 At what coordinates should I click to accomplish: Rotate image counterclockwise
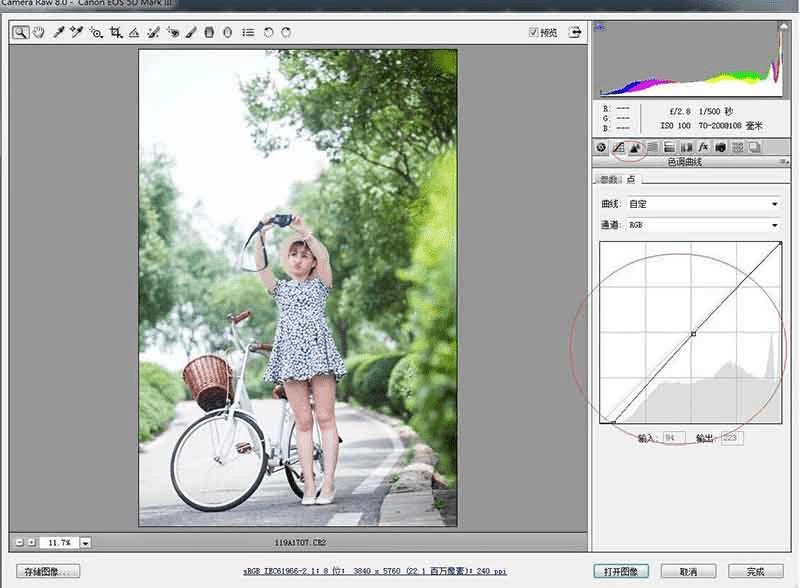268,32
